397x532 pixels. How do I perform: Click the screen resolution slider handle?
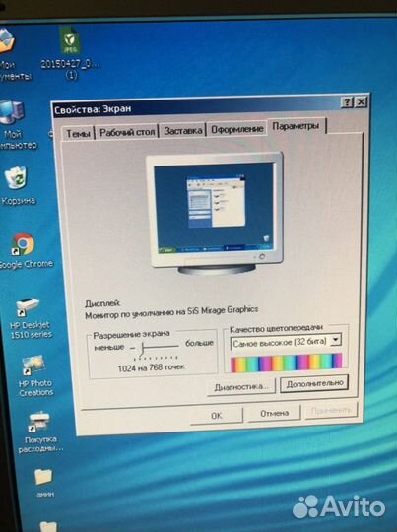click(x=143, y=348)
